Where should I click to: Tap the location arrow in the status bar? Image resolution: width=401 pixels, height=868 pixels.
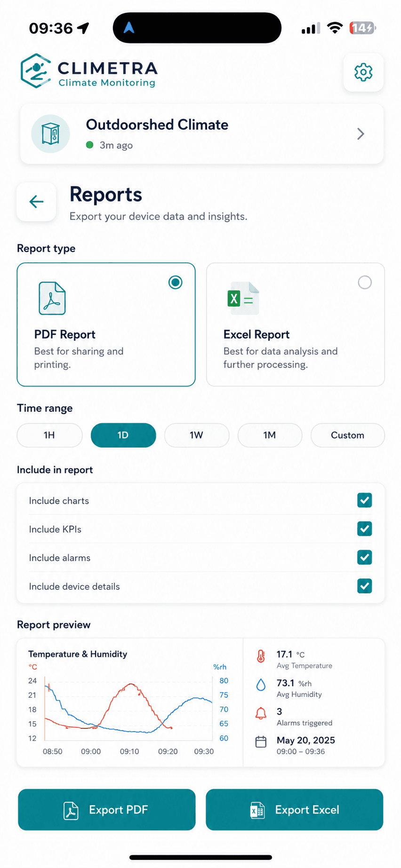[x=83, y=28]
